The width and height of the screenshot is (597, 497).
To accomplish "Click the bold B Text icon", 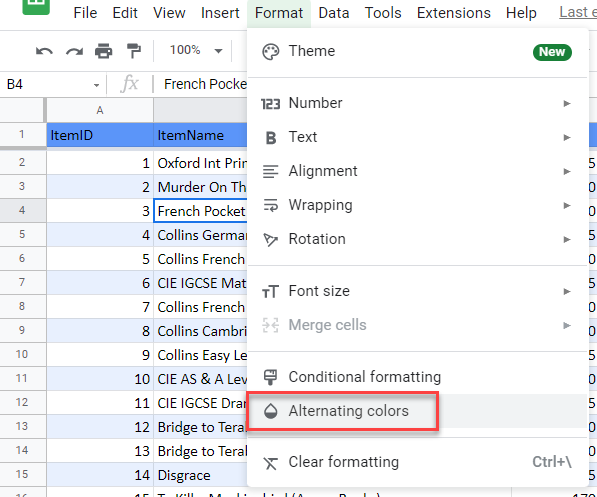I will 271,137.
